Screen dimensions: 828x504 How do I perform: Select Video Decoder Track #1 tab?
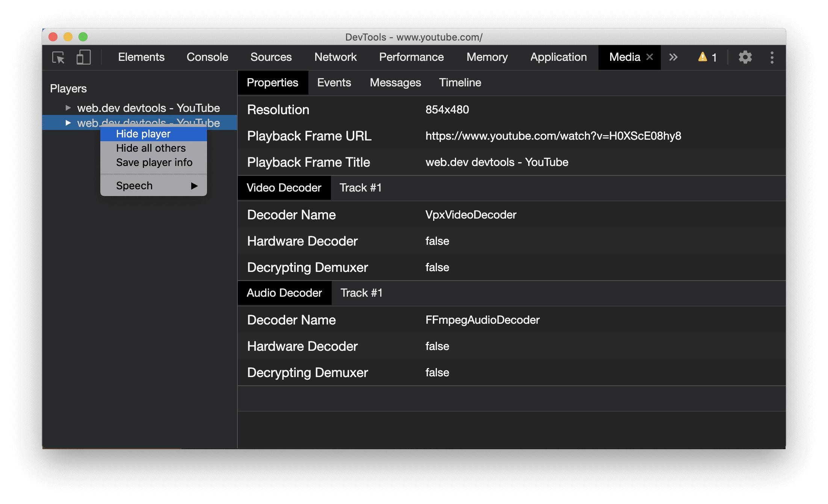[360, 188]
